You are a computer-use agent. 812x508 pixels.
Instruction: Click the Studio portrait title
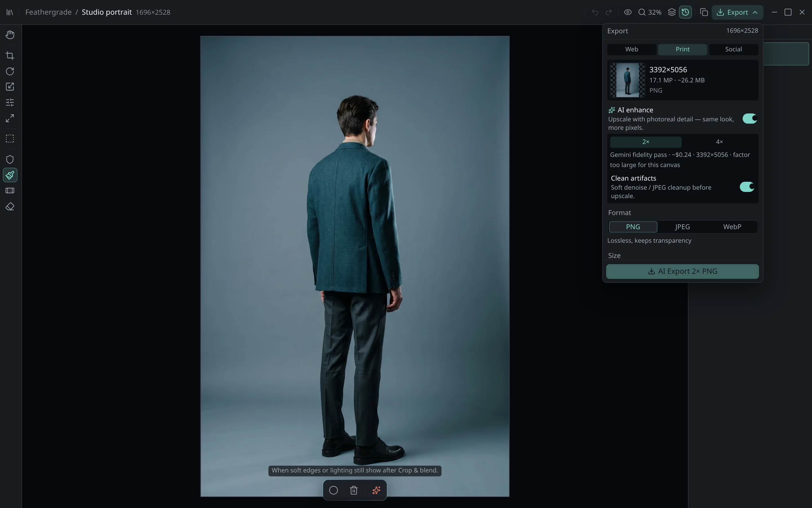[107, 12]
